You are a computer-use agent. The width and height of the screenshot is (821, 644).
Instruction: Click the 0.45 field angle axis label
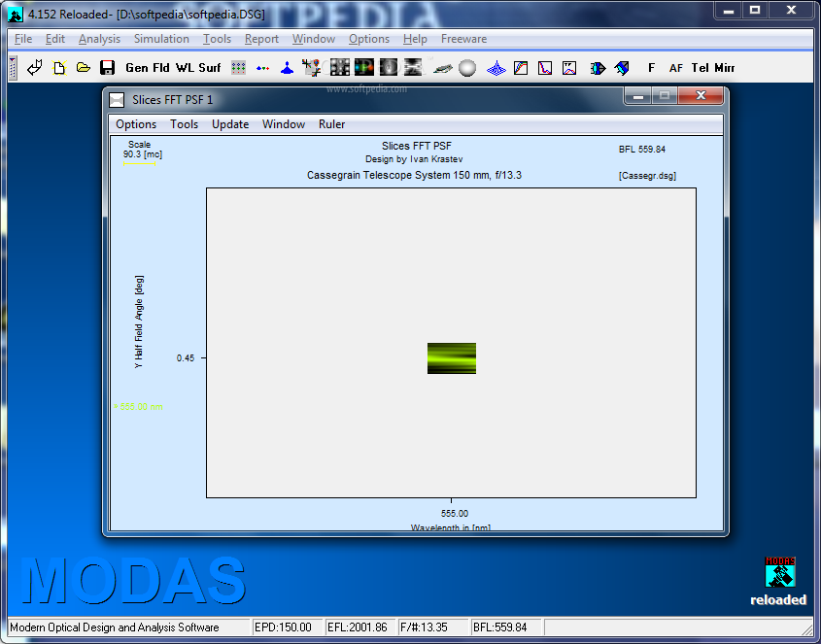[186, 358]
